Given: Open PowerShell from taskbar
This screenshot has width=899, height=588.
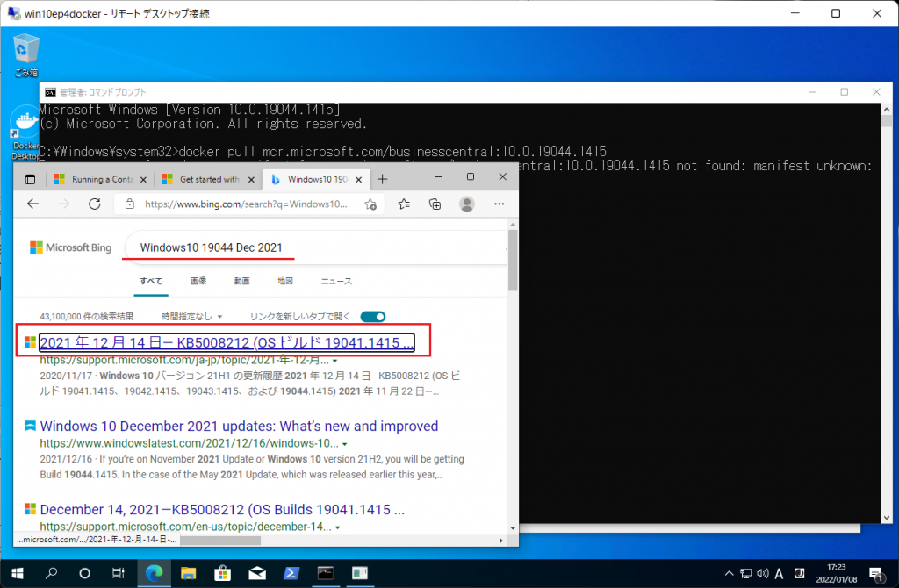Looking at the screenshot, I should 291,573.
